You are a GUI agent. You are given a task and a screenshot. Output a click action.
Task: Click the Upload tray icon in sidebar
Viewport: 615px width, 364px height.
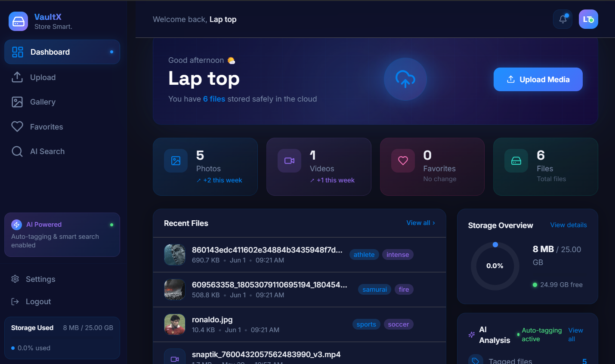[x=17, y=77]
